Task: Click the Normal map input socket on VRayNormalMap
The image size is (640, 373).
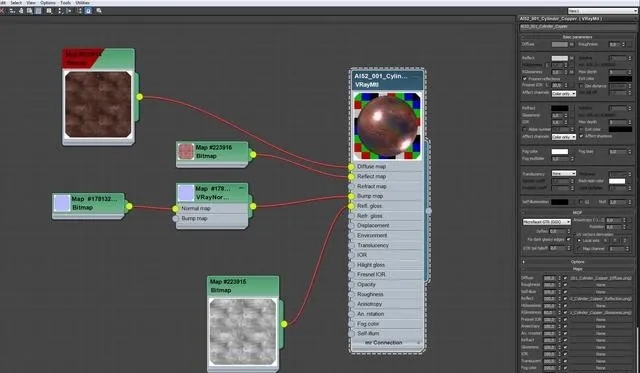Action: tap(176, 209)
